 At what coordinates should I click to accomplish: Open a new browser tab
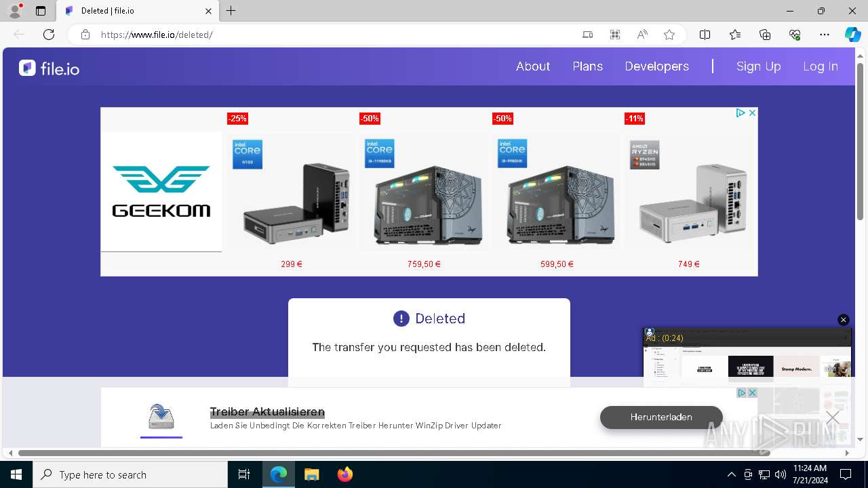(x=231, y=11)
